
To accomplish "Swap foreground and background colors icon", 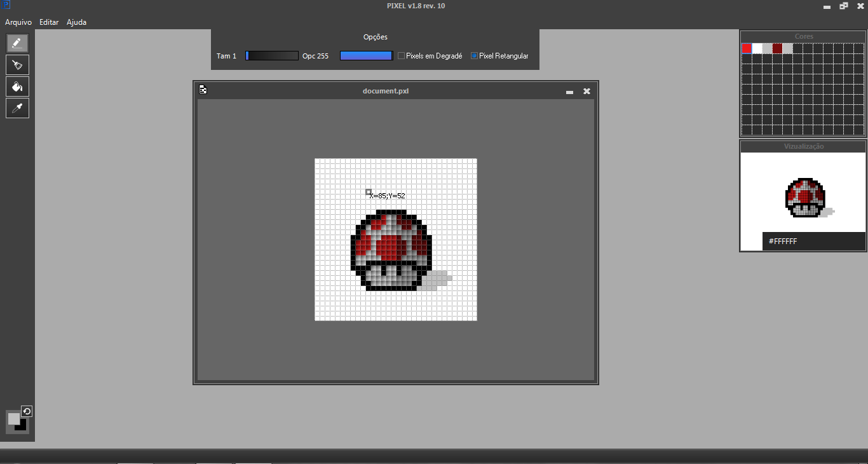I will click(x=27, y=411).
